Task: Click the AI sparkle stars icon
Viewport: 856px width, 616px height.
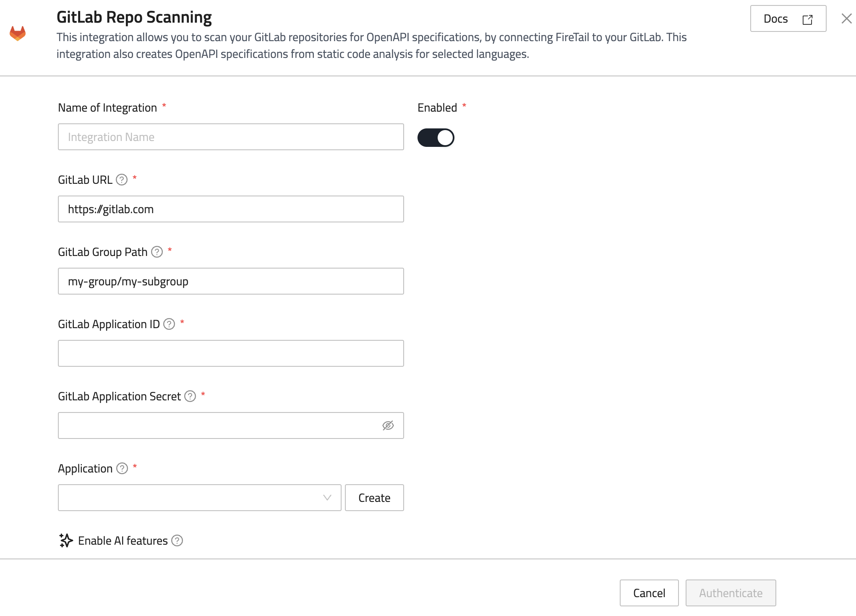Action: 66,540
